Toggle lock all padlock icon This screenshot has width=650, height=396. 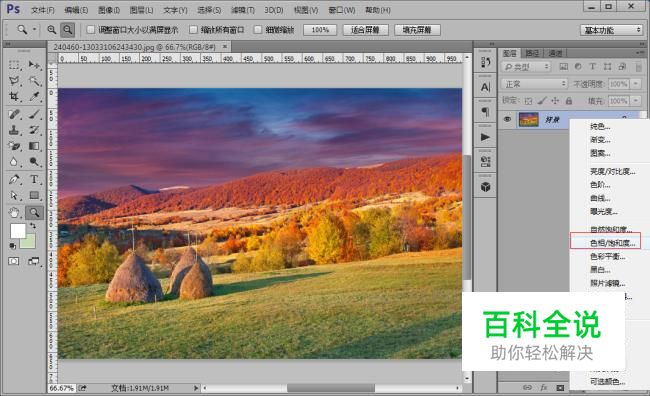click(569, 100)
